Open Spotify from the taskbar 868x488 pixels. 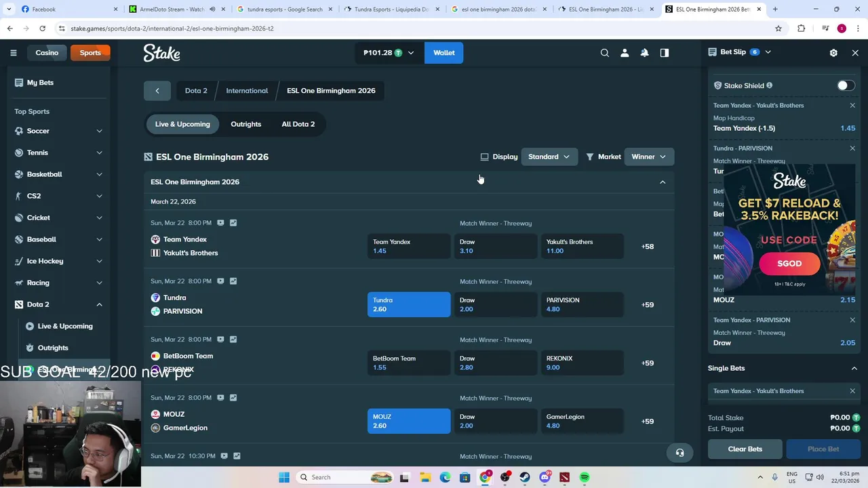(585, 477)
